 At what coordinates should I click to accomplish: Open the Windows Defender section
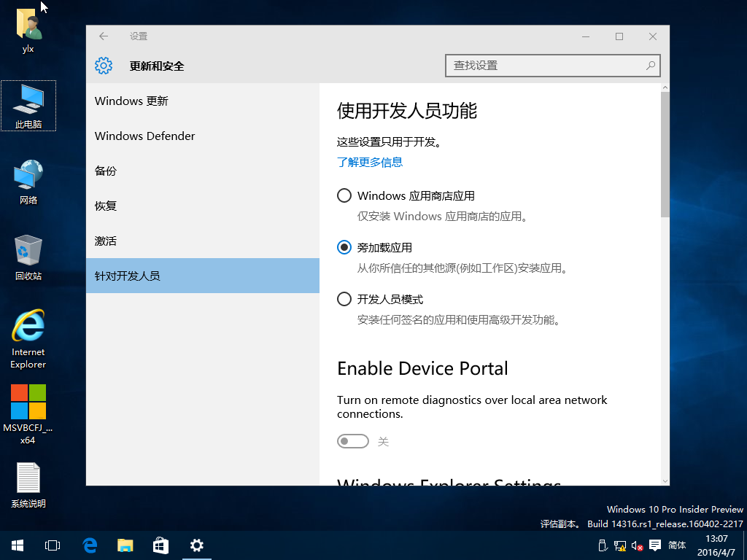point(145,136)
